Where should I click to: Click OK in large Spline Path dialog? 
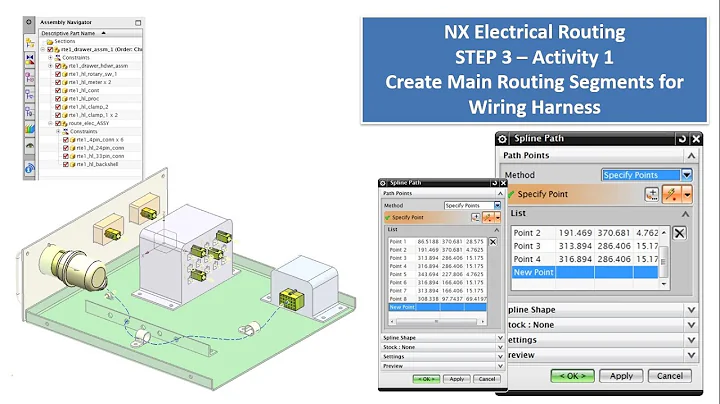pyautogui.click(x=572, y=376)
